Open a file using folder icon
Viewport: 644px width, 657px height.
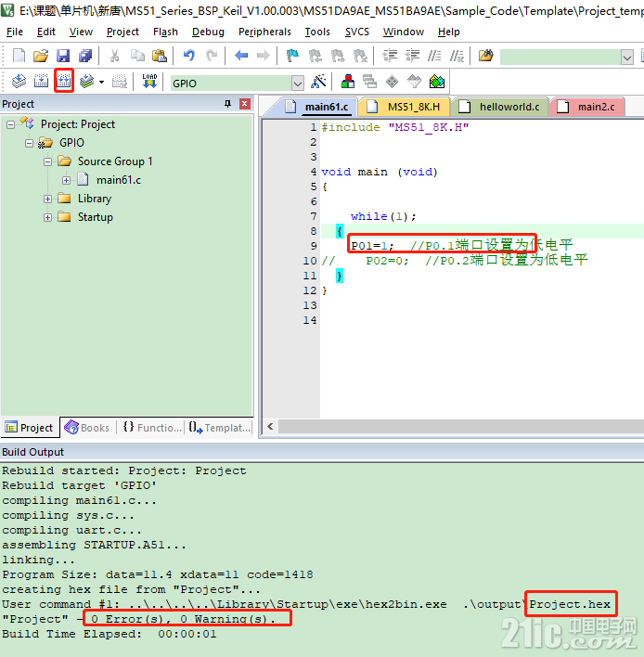[41, 56]
